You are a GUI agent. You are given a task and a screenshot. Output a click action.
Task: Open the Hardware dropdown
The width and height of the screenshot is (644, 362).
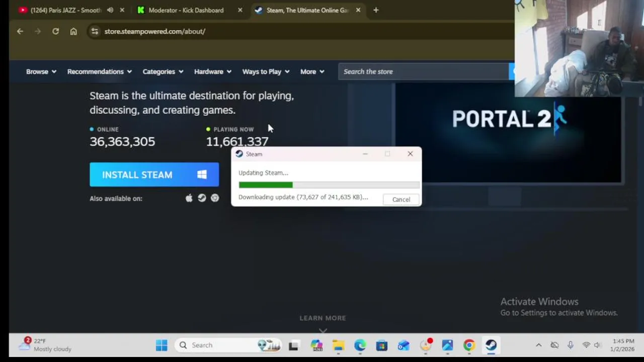click(213, 71)
